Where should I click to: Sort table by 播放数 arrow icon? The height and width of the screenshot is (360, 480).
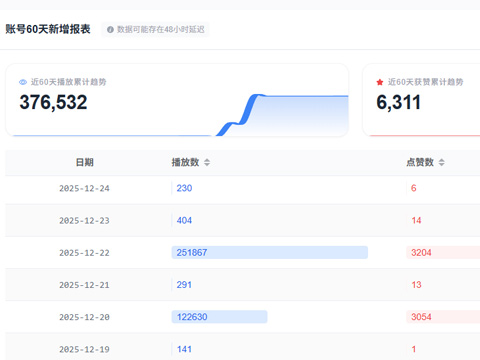207,162
